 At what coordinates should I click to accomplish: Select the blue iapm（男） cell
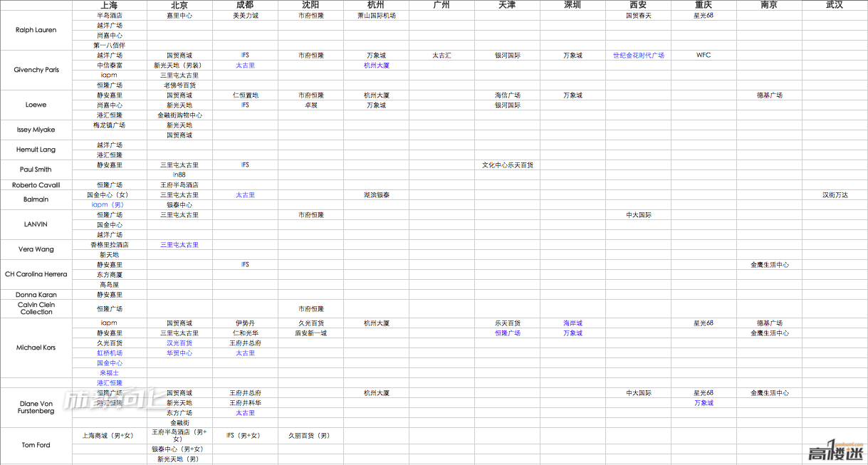click(108, 204)
